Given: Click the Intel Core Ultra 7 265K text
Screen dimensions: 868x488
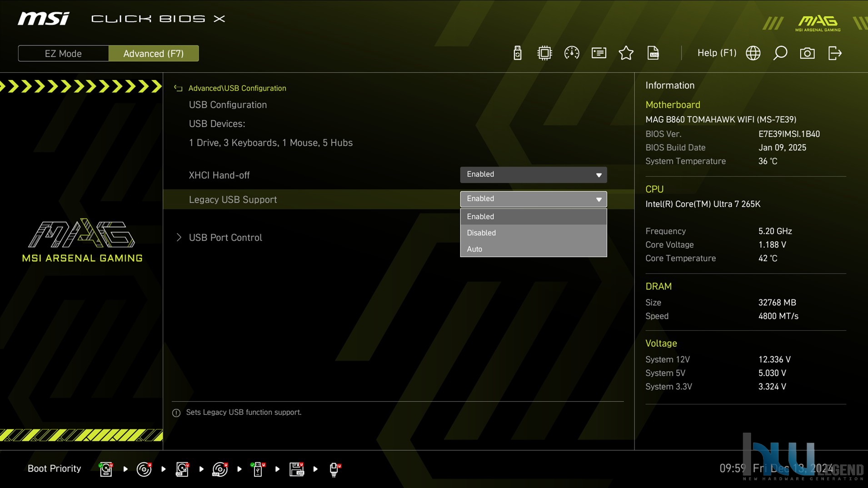Looking at the screenshot, I should coord(703,204).
